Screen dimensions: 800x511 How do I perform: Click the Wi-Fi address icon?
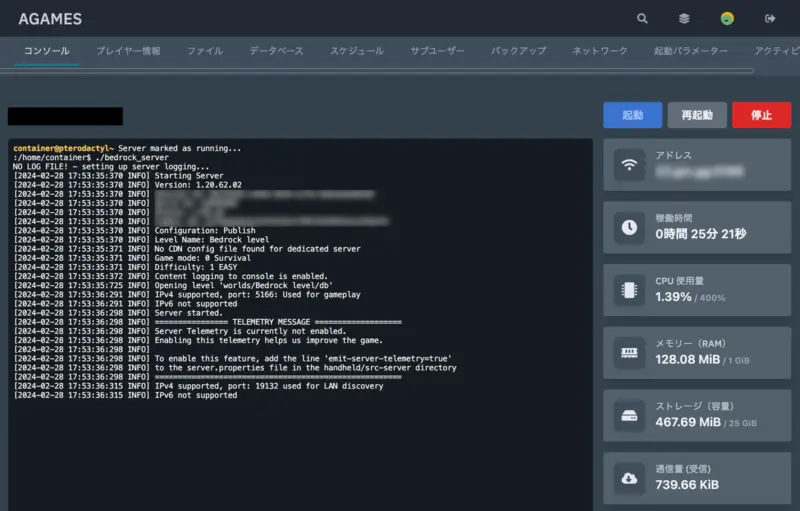point(629,165)
